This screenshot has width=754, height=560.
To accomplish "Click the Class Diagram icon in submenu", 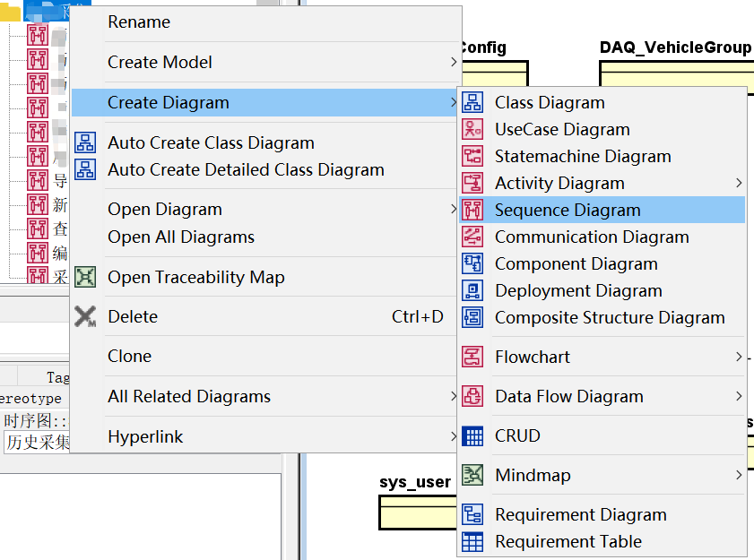I will pos(472,103).
